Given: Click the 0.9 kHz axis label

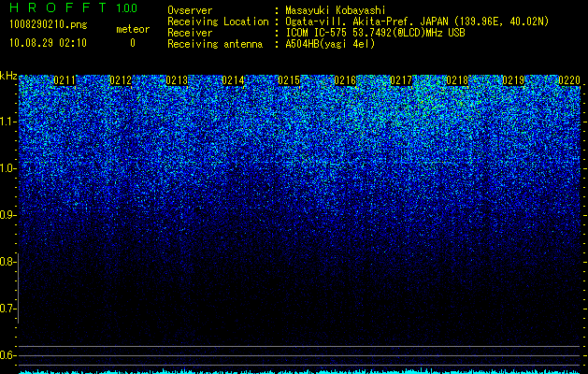Looking at the screenshot, I should [7, 215].
